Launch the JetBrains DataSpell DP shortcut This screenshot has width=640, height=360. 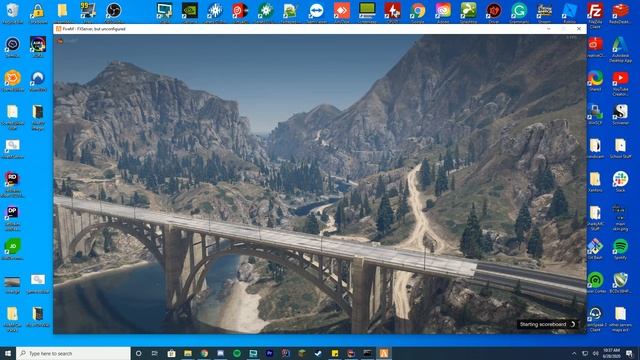[x=12, y=217]
